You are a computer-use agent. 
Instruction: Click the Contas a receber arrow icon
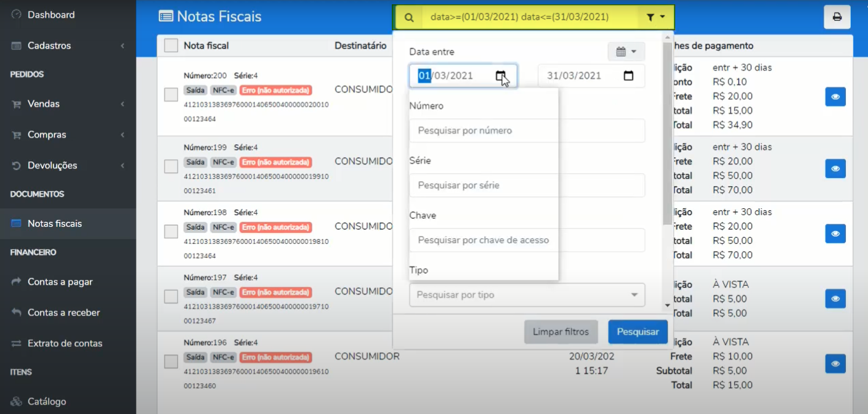tap(16, 312)
